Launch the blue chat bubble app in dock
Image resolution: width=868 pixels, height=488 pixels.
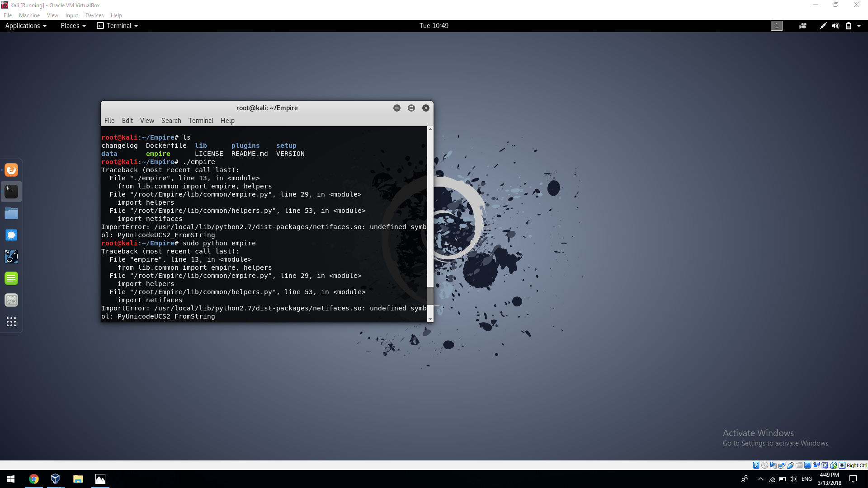tap(11, 235)
